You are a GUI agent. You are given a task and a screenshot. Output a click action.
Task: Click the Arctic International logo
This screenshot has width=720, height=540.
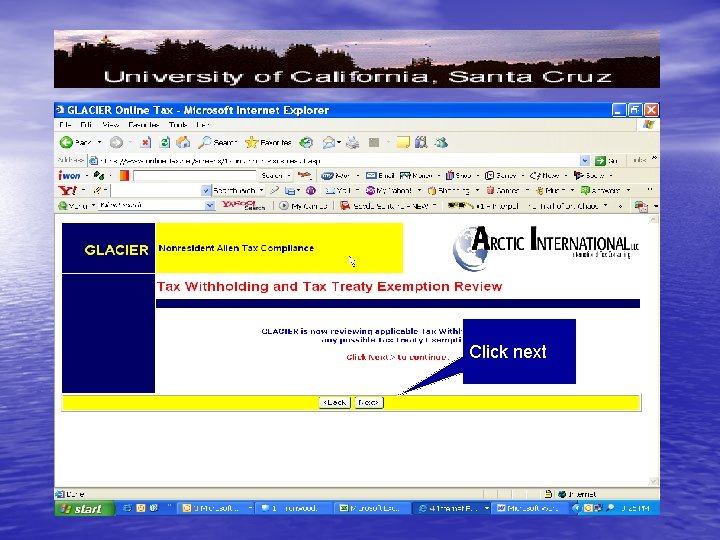(x=546, y=248)
